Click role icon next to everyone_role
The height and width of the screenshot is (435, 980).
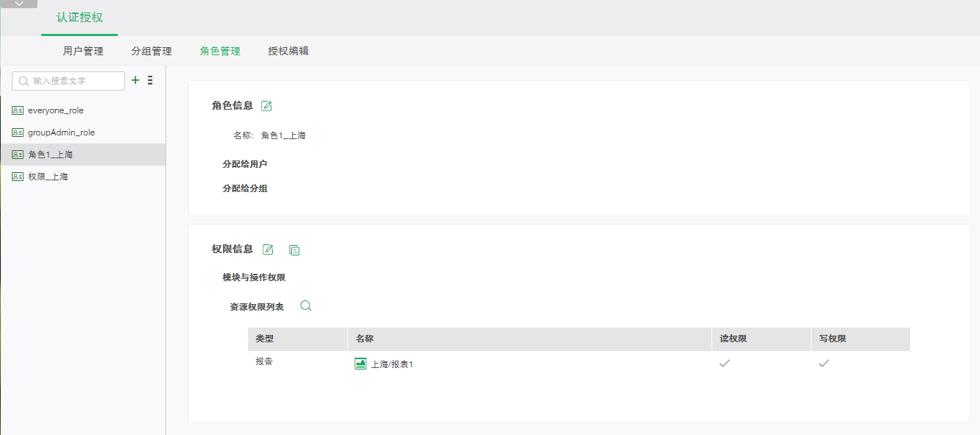pos(18,110)
